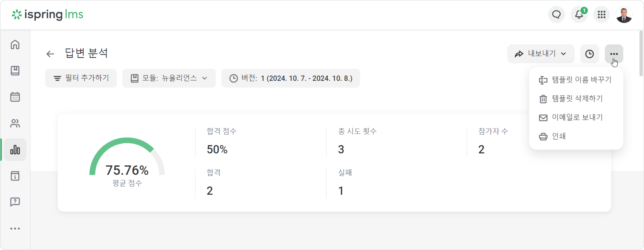Screen dimensions: 644x250
Task: Open the chat bubble icon in the header
Action: [556, 14]
